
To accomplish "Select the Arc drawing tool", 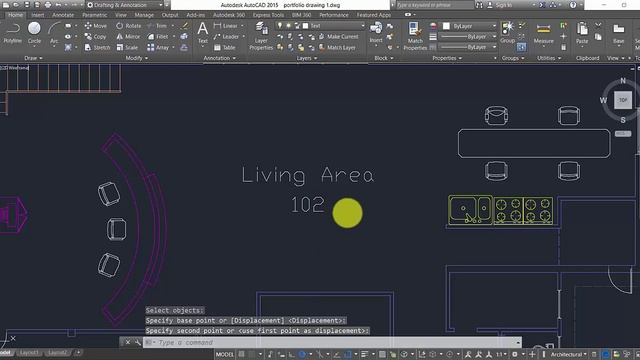I will 54,33.
